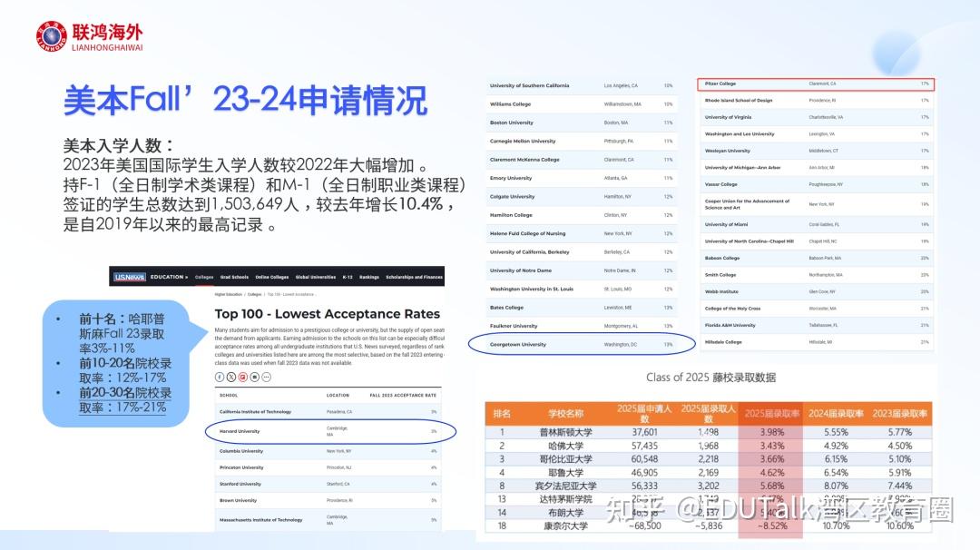Click the Pitzer College row link

[x=721, y=83]
